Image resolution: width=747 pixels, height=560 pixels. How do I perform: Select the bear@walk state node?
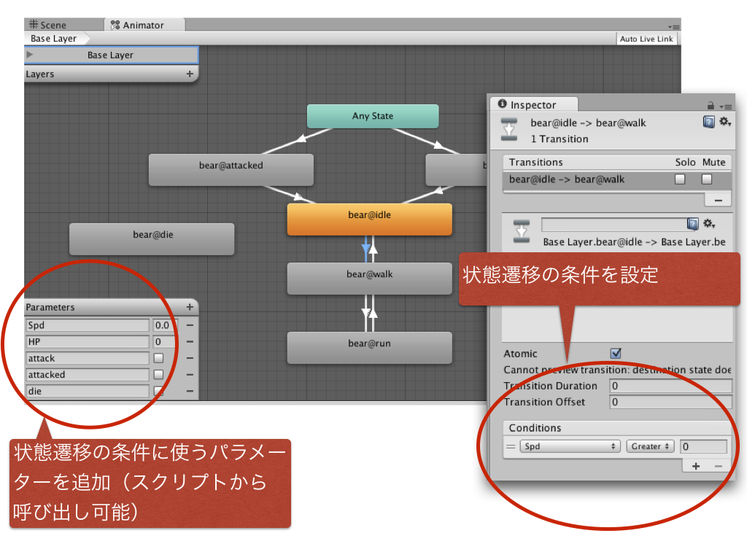click(369, 278)
